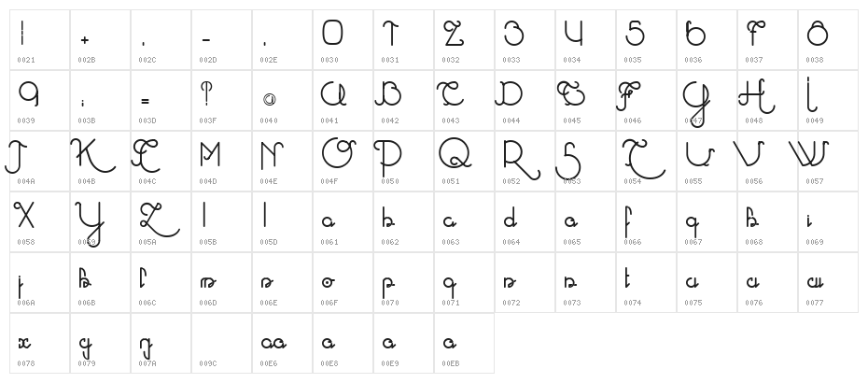Screen dimensions: 868x383
Task: Select the lowercase d glyph 0064
Action: (x=525, y=221)
